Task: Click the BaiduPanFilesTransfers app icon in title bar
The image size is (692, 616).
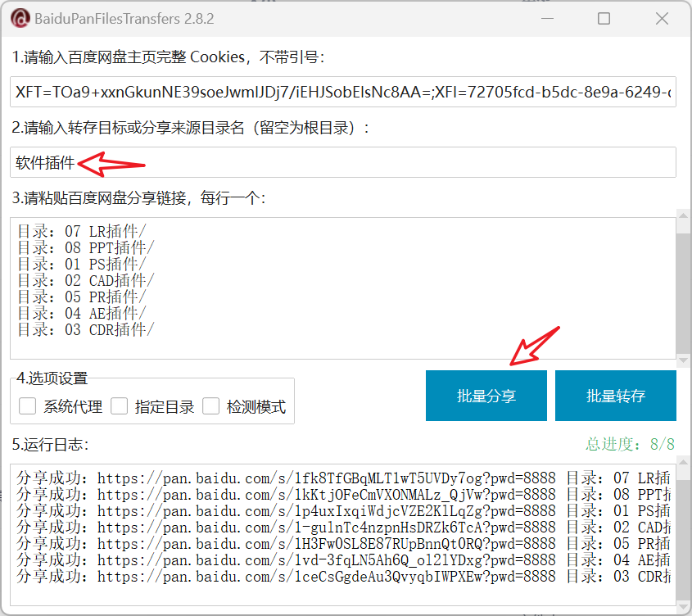Action: (21, 18)
